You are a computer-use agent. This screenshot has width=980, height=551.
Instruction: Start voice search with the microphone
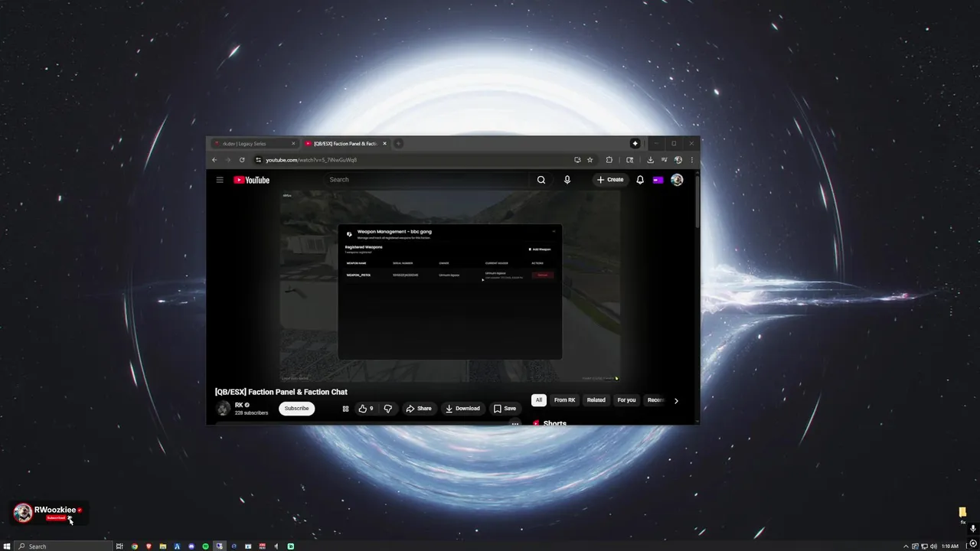pos(567,180)
